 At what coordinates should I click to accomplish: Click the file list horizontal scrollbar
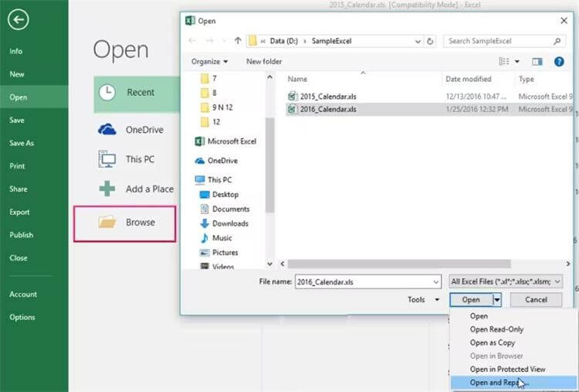tap(399, 264)
